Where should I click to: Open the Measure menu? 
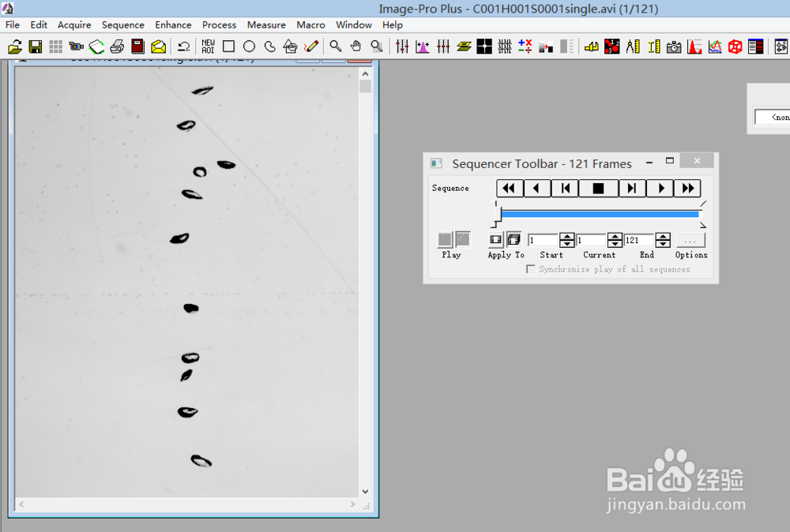coord(266,24)
